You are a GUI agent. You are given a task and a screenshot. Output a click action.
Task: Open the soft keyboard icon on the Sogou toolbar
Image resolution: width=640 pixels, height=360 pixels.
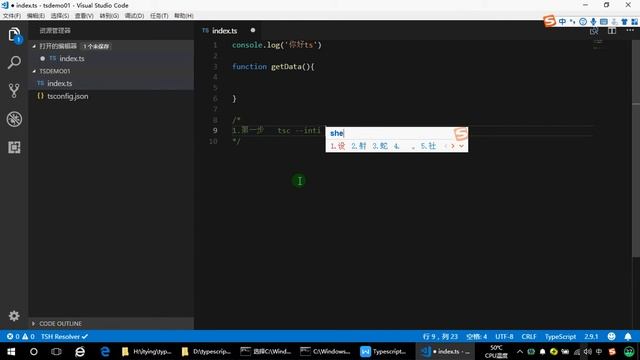click(x=603, y=22)
